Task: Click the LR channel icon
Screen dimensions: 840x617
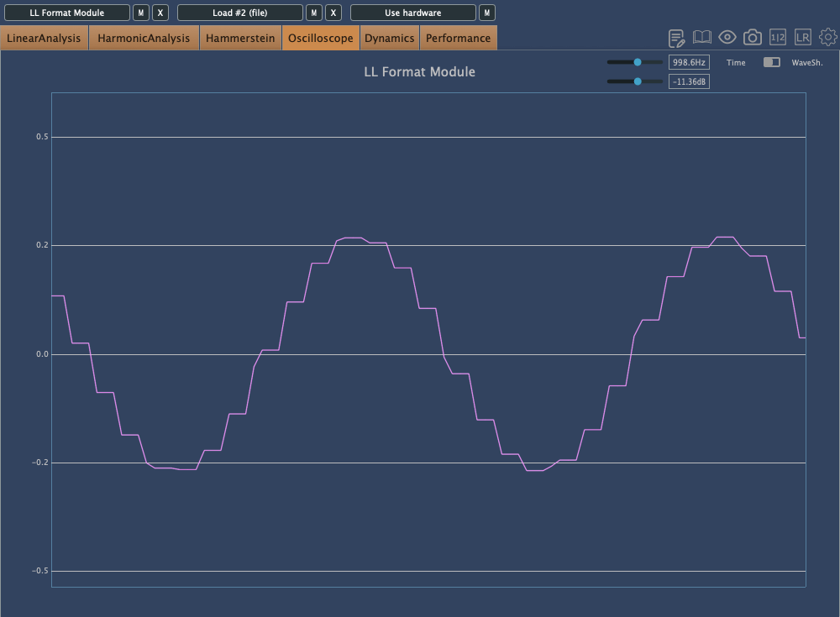Action: click(803, 38)
